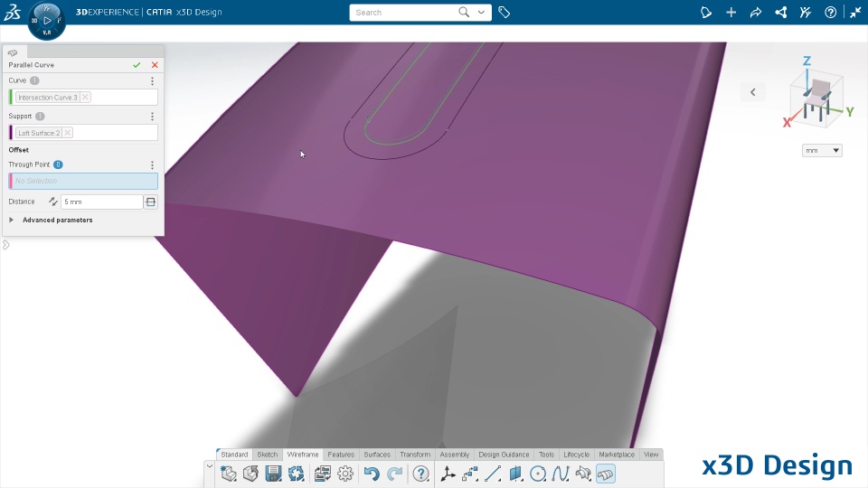Click the highlighted Parallel Curve tool
This screenshot has height=488, width=868.
pyautogui.click(x=606, y=474)
